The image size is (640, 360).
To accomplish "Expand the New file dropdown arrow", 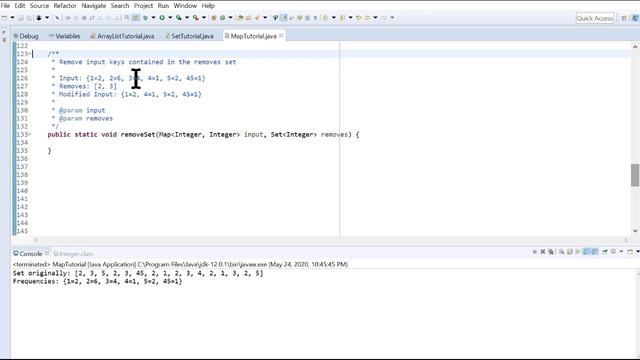I will [x=12, y=18].
